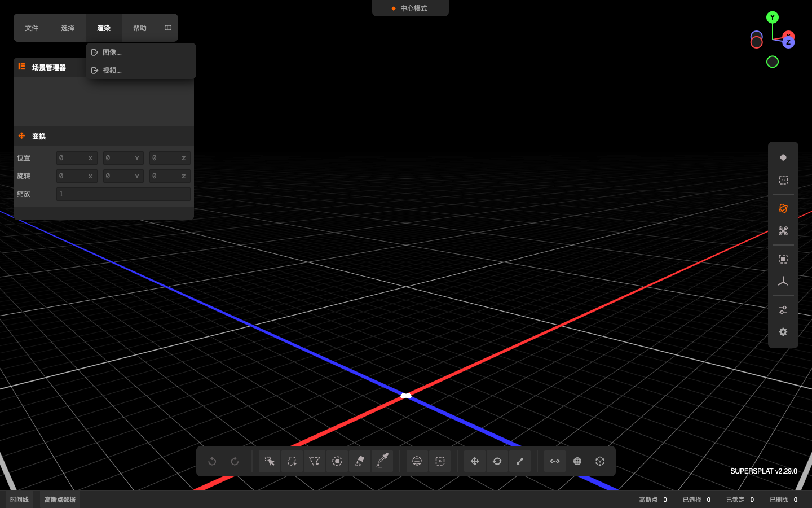This screenshot has width=812, height=508.
Task: Select the brush selection tool
Action: (x=337, y=461)
